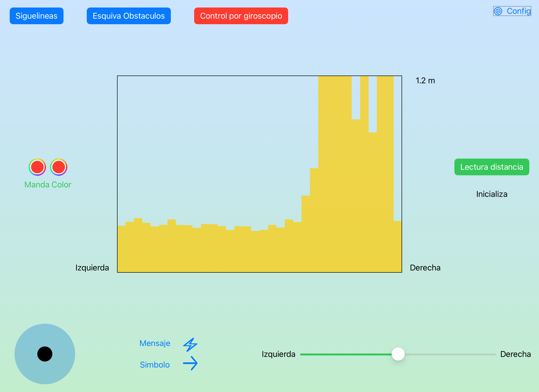Open the Config settings link
Viewport: 539px width, 392px height.
[x=518, y=11]
